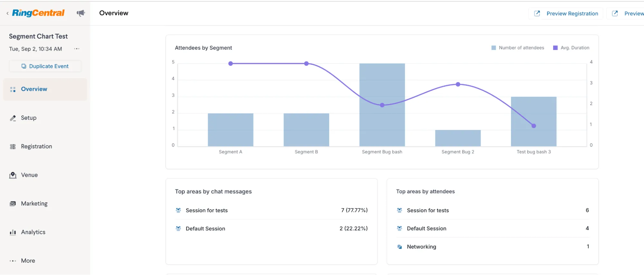Open the Analytics section
Image resolution: width=644 pixels, height=275 pixels.
click(x=33, y=232)
